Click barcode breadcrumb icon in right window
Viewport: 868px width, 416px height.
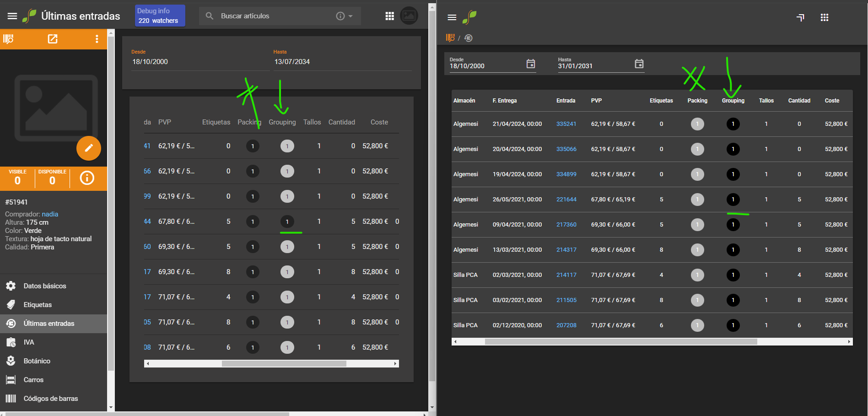coord(450,38)
